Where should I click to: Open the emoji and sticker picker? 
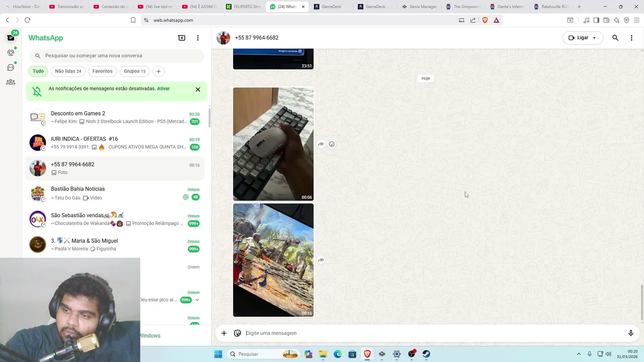237,333
